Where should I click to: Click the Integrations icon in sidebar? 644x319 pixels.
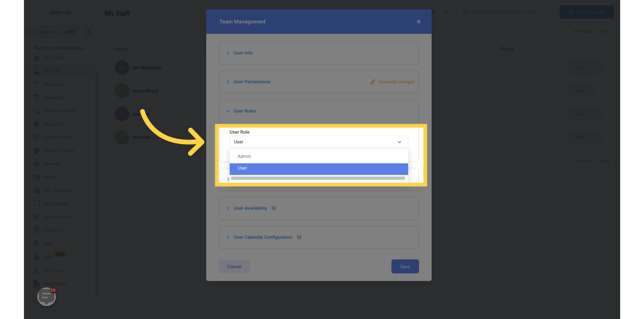[x=36, y=204]
